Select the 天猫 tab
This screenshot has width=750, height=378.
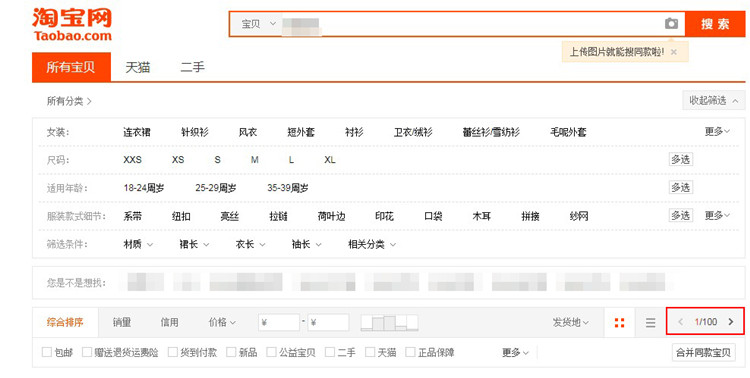tap(138, 67)
